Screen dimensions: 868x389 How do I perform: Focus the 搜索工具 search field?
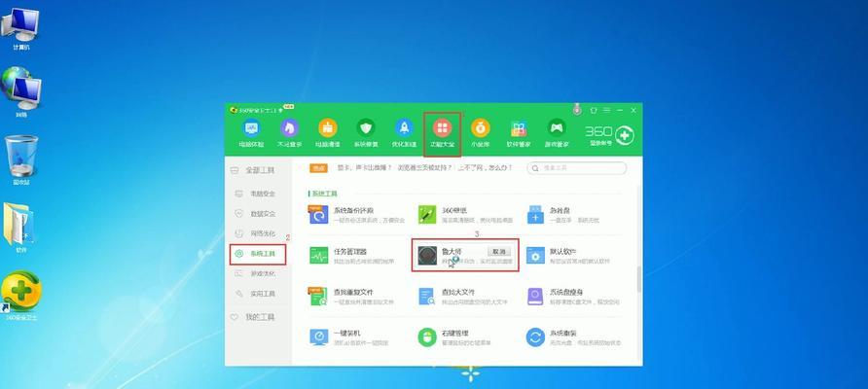pyautogui.click(x=576, y=167)
